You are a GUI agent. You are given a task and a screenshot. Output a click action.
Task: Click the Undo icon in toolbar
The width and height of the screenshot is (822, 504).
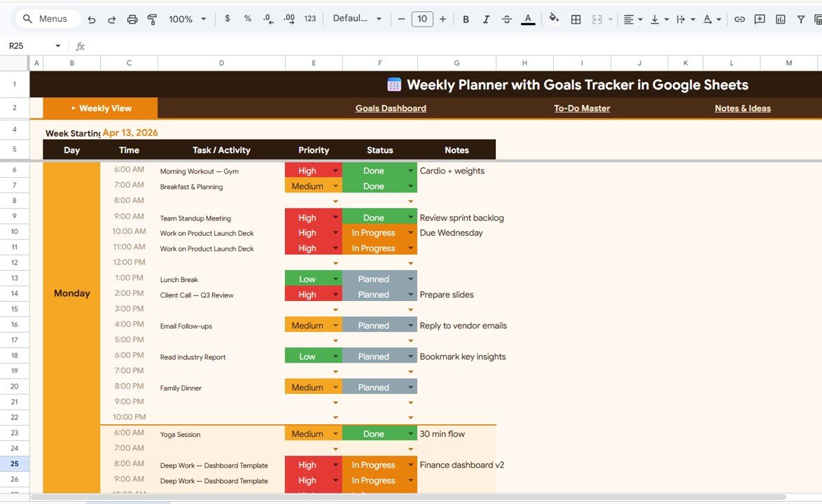pos(92,20)
